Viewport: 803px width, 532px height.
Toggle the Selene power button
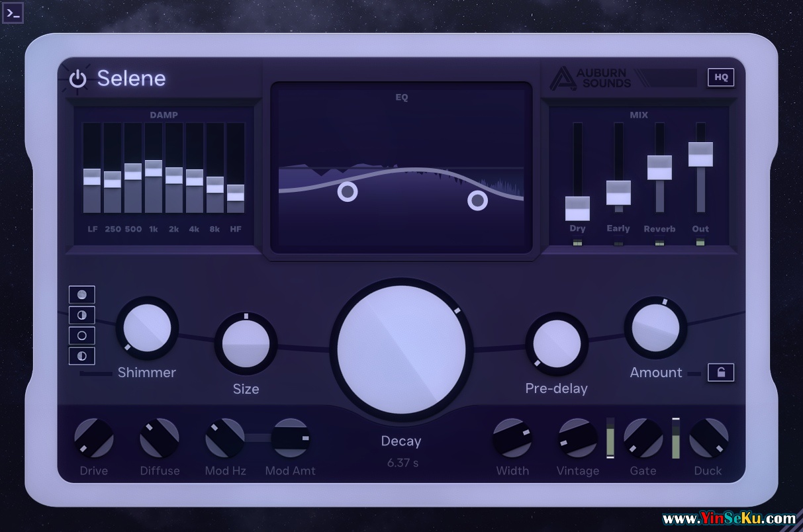(x=78, y=79)
